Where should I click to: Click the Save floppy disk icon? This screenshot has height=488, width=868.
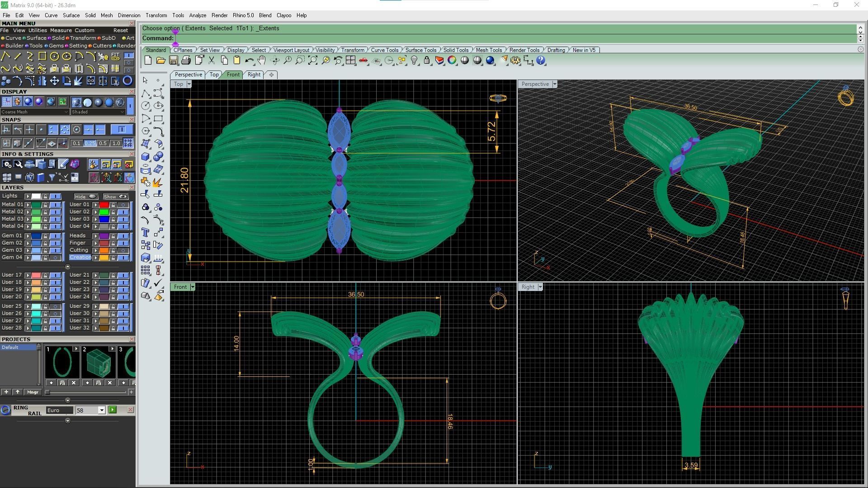tap(173, 61)
